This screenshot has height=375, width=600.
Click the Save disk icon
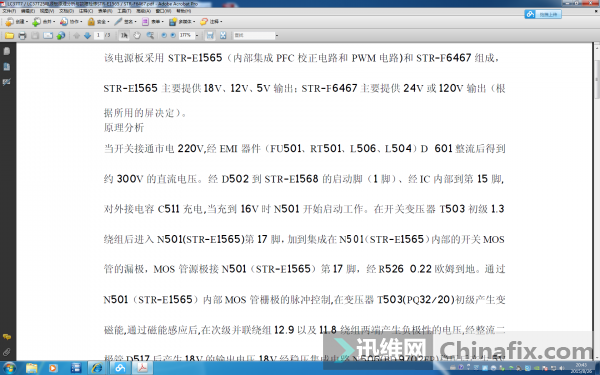(x=35, y=36)
